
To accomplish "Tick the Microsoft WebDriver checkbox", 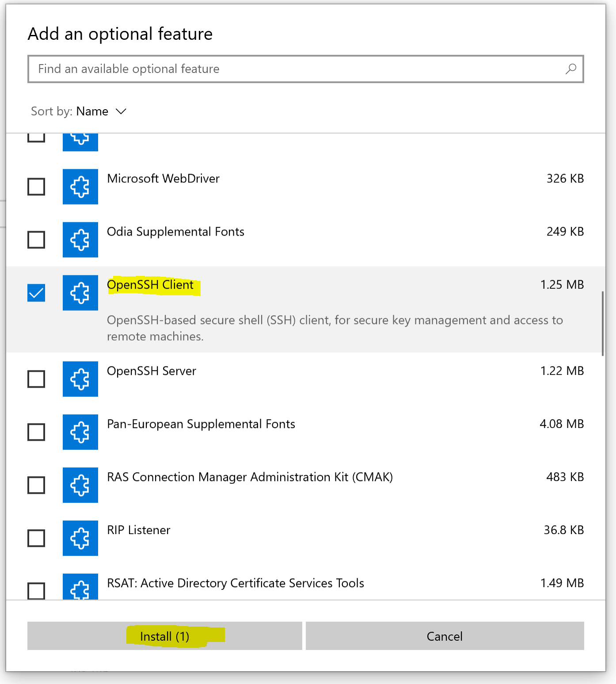I will coord(36,187).
